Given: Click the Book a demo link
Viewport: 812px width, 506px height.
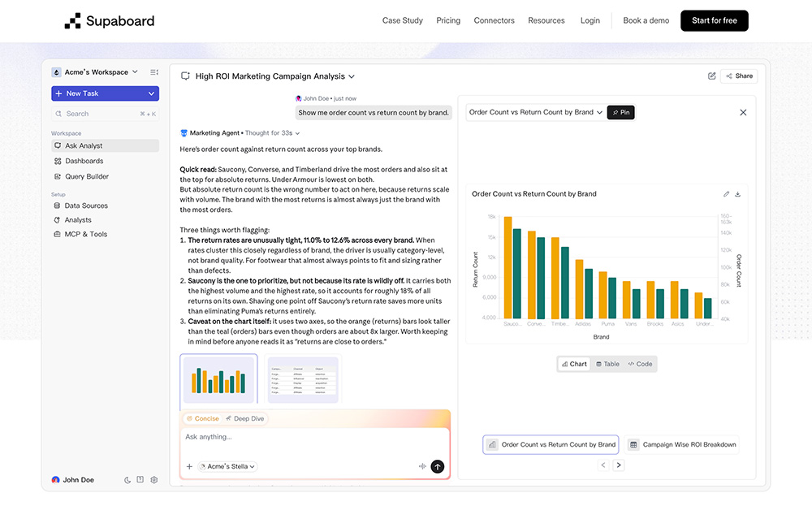Looking at the screenshot, I should (646, 21).
